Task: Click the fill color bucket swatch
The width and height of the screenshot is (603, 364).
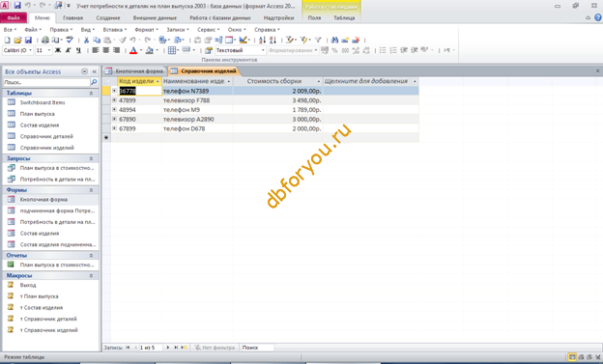Action: point(150,50)
